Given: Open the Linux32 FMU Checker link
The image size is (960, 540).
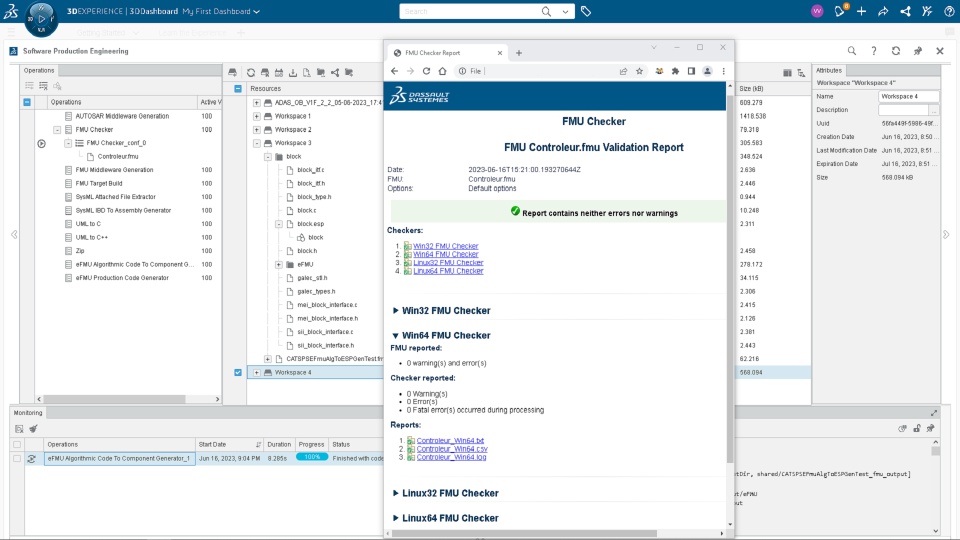Looking at the screenshot, I should [x=448, y=263].
